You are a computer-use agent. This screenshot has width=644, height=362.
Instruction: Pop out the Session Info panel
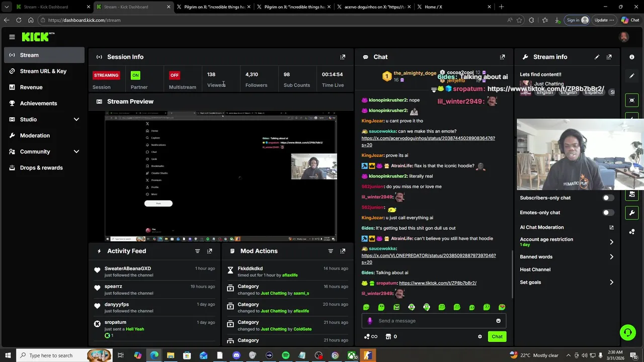tap(343, 57)
